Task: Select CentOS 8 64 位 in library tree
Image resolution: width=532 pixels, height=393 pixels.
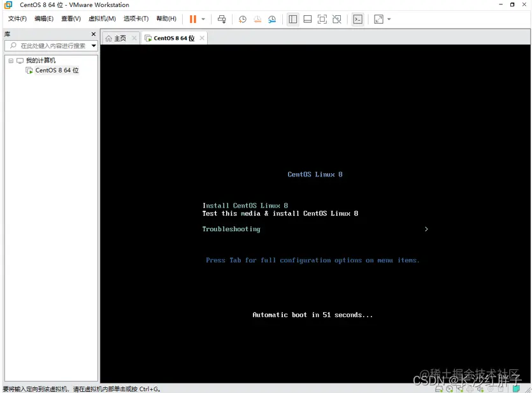Action: 57,70
